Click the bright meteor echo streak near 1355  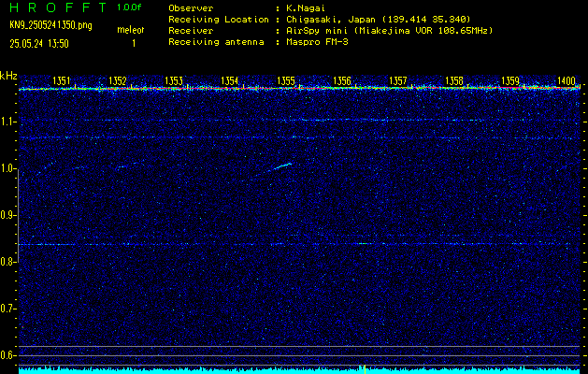[280, 166]
